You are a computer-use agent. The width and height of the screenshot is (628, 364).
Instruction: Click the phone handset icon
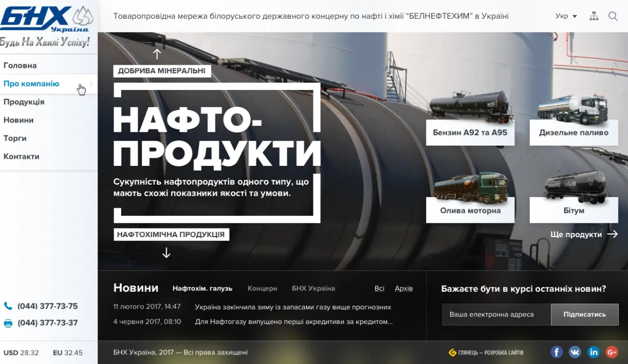point(8,306)
